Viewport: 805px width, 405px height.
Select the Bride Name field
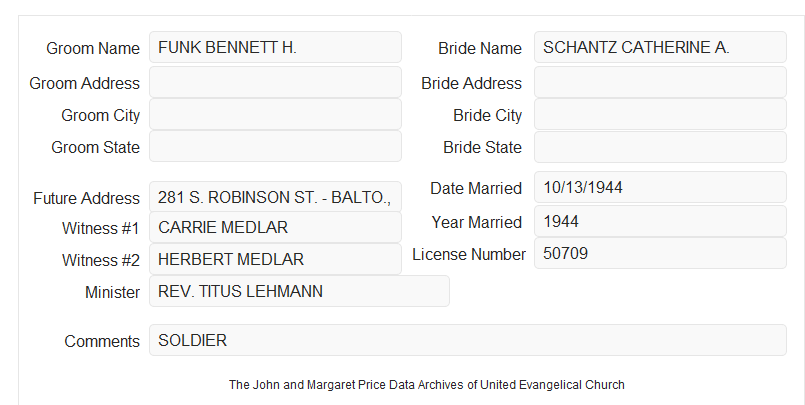[x=660, y=47]
